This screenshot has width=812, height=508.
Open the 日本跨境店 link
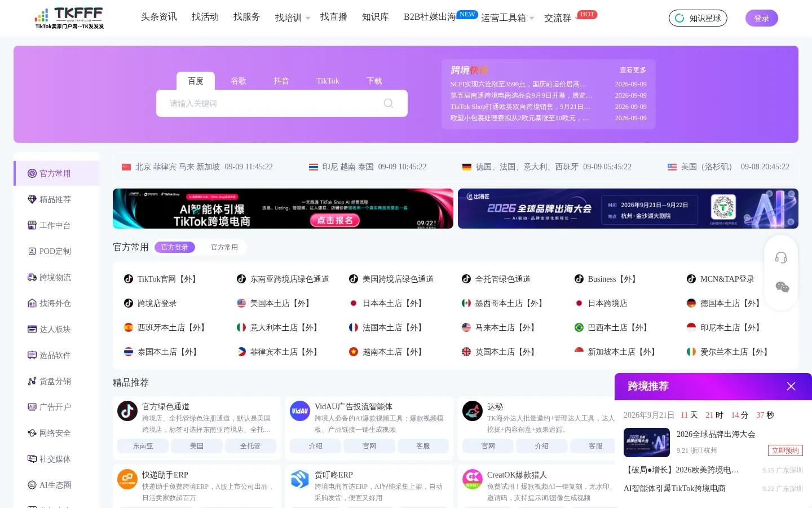coord(601,303)
